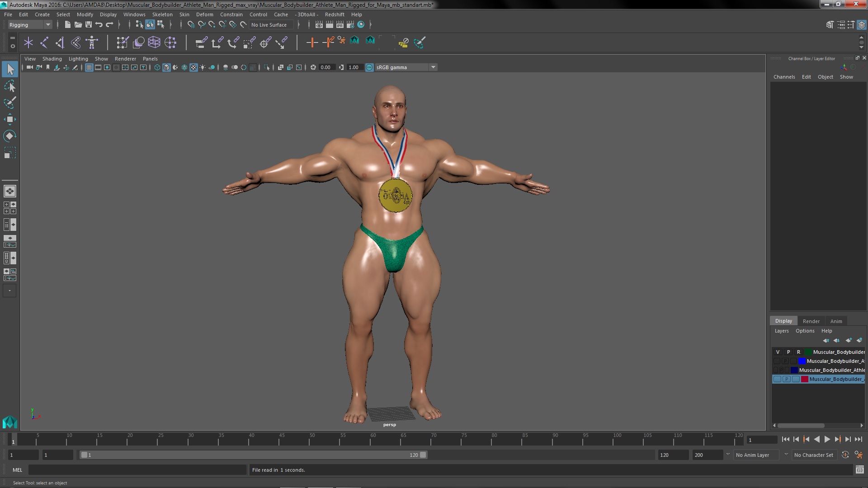The image size is (868, 488).
Task: Go to the end of playback range
Action: (x=858, y=439)
